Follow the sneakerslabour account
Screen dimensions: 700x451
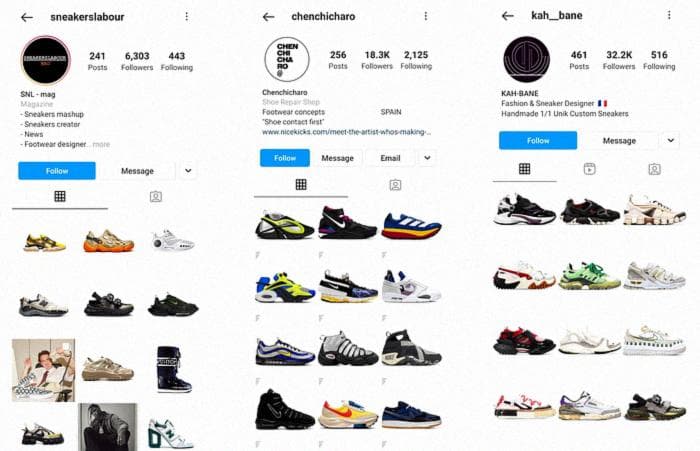point(57,171)
